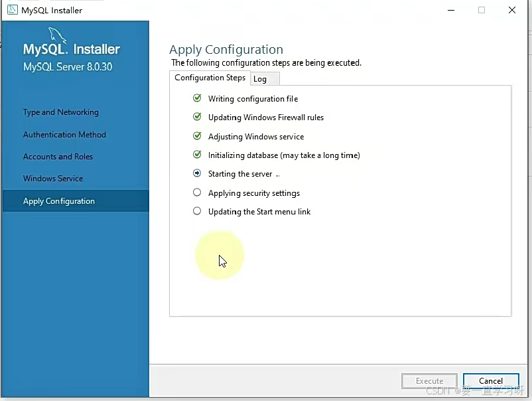Click the empty circle for Applying security settings
The image size is (532, 401).
pyautogui.click(x=196, y=193)
